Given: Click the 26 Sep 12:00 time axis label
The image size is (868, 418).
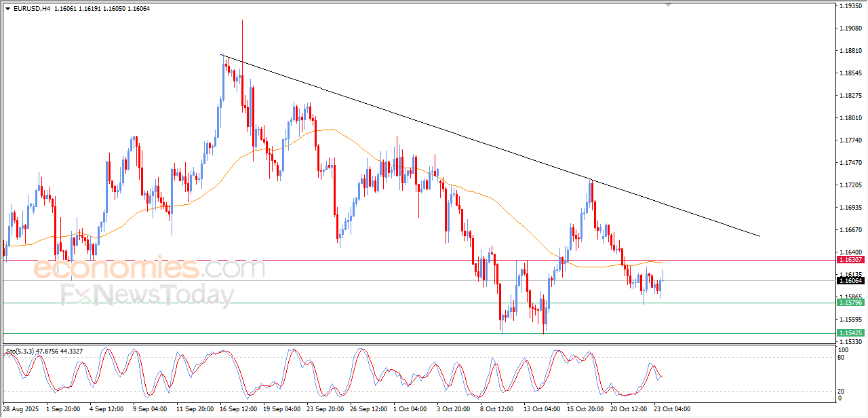Looking at the screenshot, I should click(x=368, y=409).
